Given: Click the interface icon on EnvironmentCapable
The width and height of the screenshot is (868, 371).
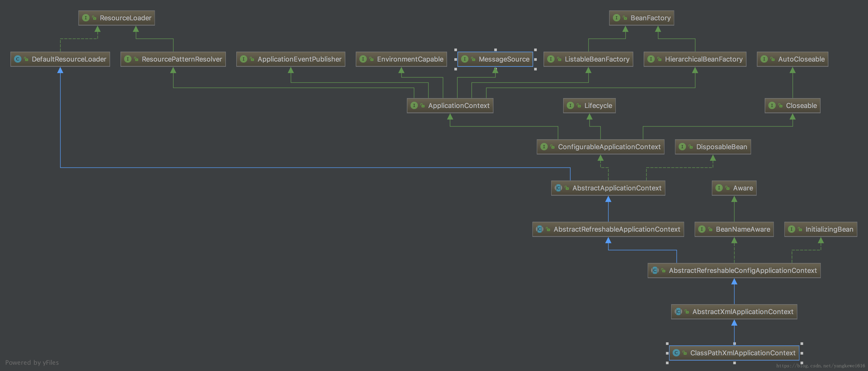Looking at the screenshot, I should click(363, 59).
